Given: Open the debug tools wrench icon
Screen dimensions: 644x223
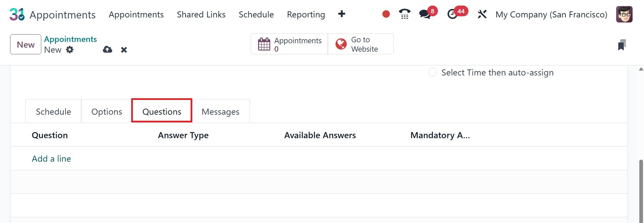Looking at the screenshot, I should pos(482,14).
